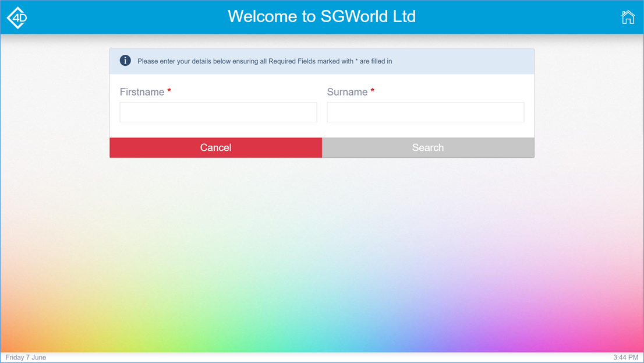Click the 'Surname' field label
The image size is (644, 363).
pyautogui.click(x=347, y=92)
